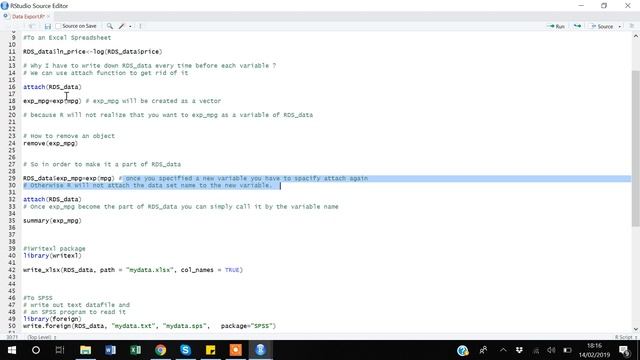Open Dropbox tray icon
The image size is (640, 360).
(519, 350)
